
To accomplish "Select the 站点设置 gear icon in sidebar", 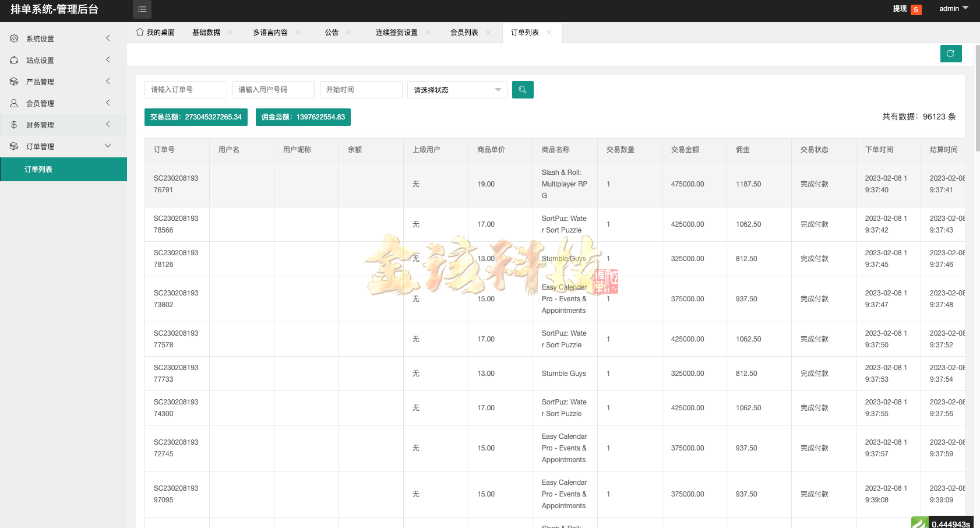I will pyautogui.click(x=14, y=60).
